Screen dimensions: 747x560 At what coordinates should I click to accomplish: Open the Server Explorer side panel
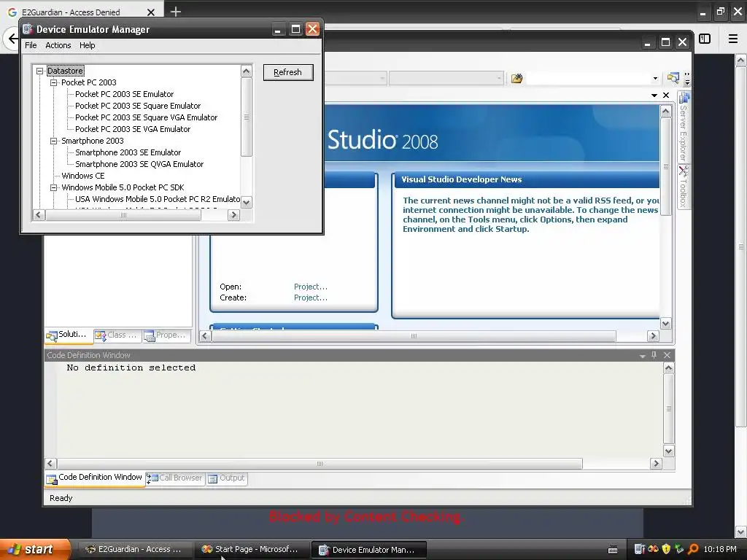684,128
